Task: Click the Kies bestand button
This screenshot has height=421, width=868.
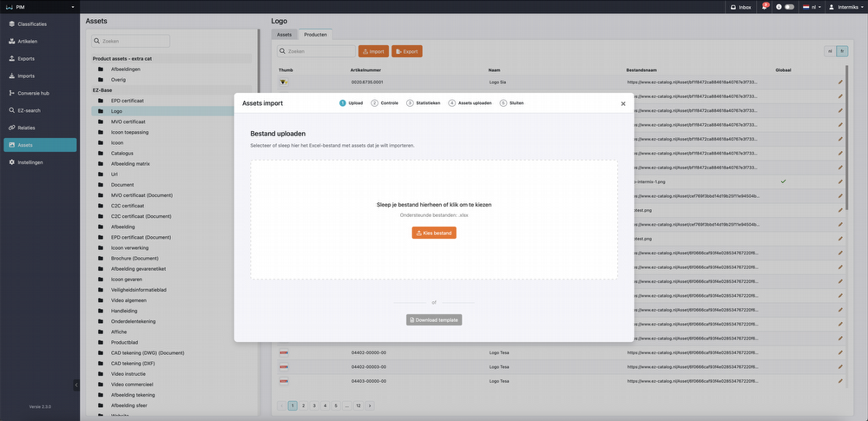Action: pyautogui.click(x=434, y=233)
